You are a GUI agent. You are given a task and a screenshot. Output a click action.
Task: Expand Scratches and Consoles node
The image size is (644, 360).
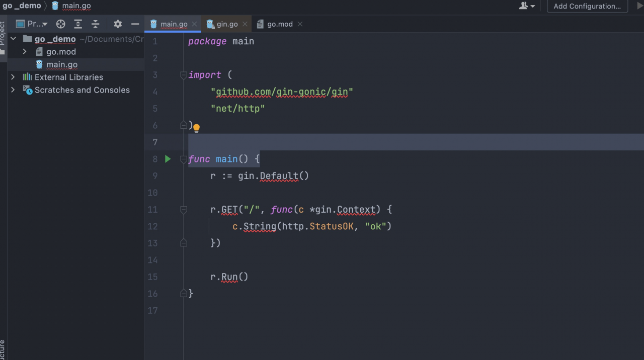pos(13,90)
